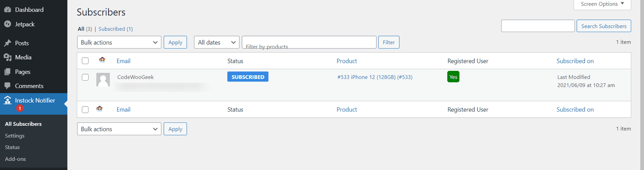Open Settings in Instock Notifier submenu
644x170 pixels.
point(15,136)
